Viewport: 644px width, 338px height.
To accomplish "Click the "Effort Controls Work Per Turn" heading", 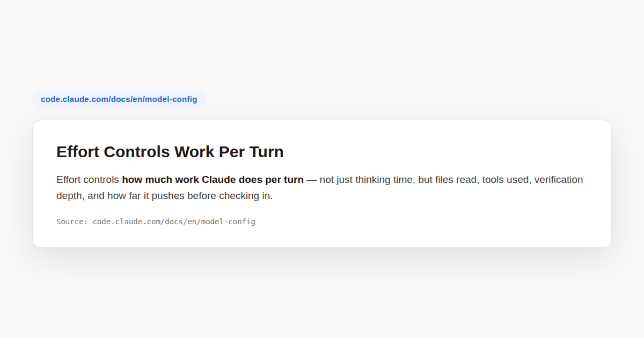I will [x=170, y=152].
